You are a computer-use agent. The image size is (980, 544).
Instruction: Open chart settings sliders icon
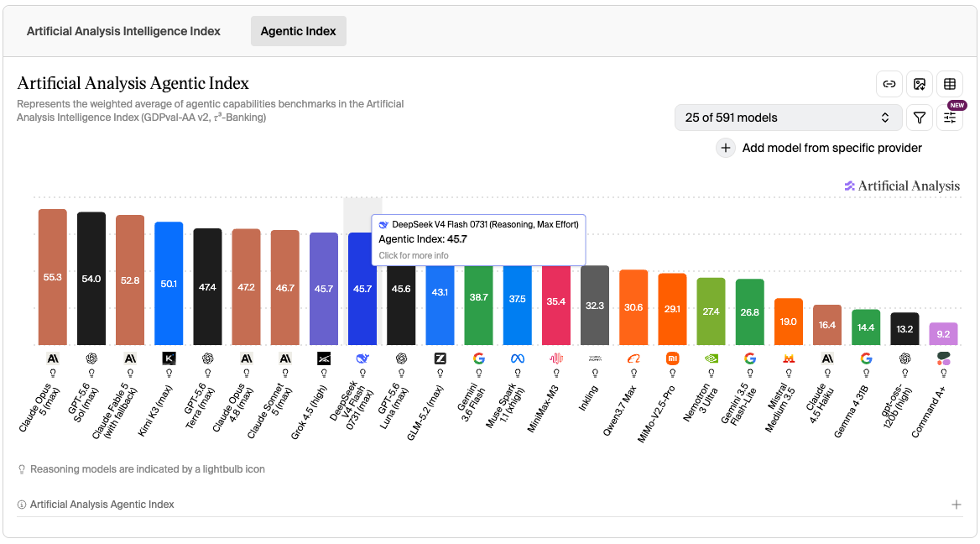coord(950,118)
